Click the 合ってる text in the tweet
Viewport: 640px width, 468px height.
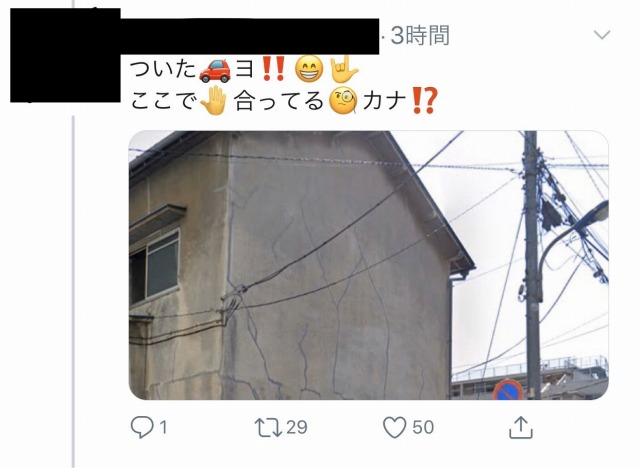(x=279, y=101)
